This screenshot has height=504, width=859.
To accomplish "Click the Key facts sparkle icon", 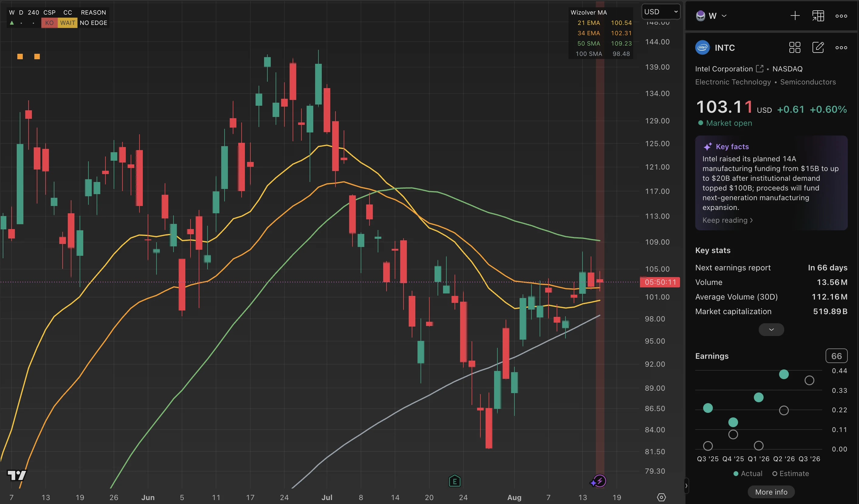I will point(708,146).
